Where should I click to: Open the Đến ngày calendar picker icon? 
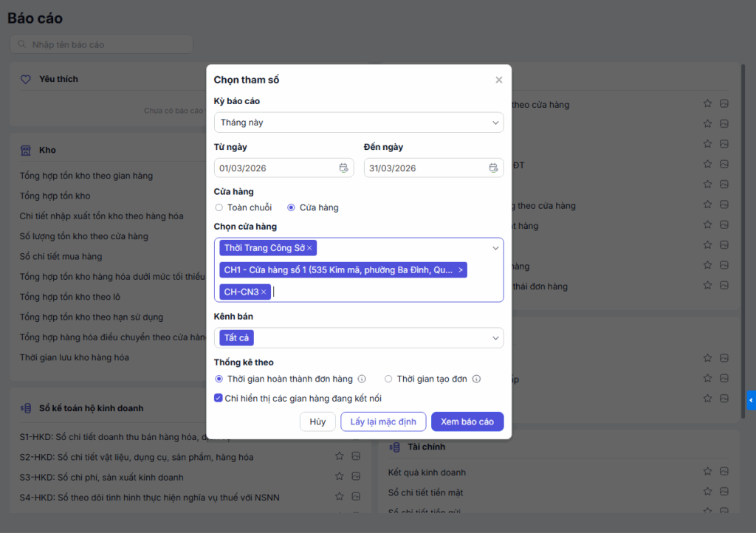[493, 168]
